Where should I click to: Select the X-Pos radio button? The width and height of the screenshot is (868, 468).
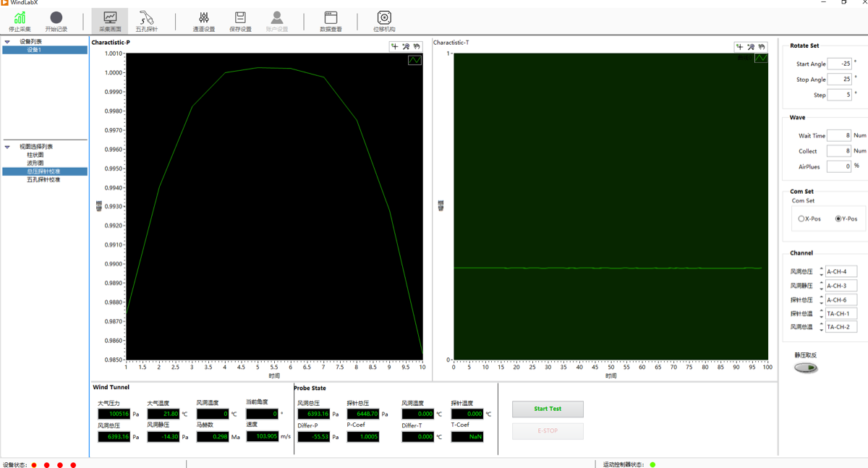click(x=801, y=218)
